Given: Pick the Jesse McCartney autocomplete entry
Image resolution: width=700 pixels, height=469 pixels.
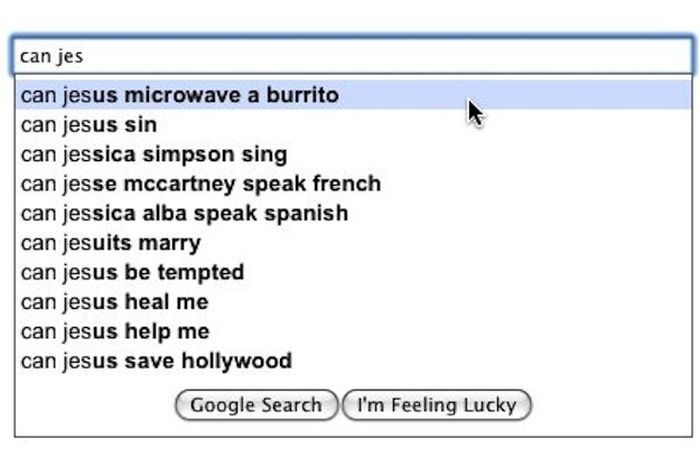Looking at the screenshot, I should click(x=200, y=184).
